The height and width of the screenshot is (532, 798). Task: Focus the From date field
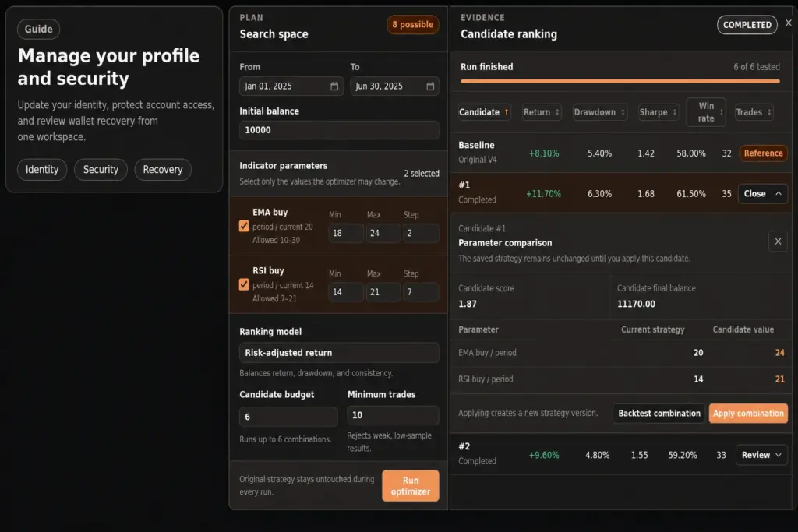pyautogui.click(x=291, y=86)
